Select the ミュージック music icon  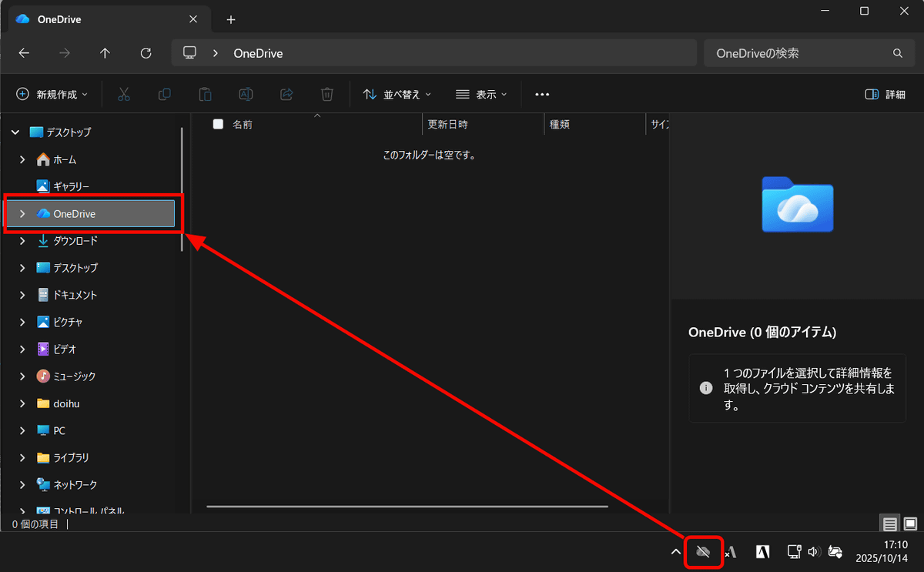[44, 376]
